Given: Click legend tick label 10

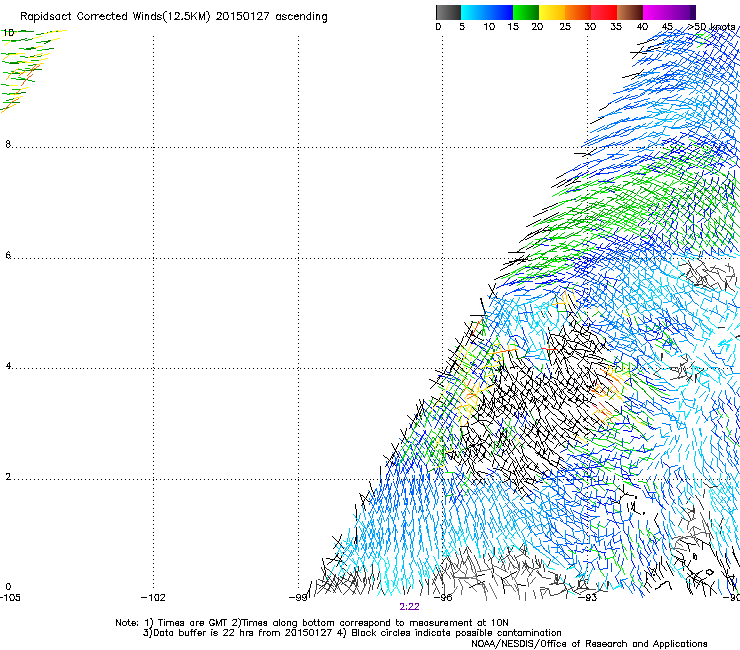Looking at the screenshot, I should [489, 27].
